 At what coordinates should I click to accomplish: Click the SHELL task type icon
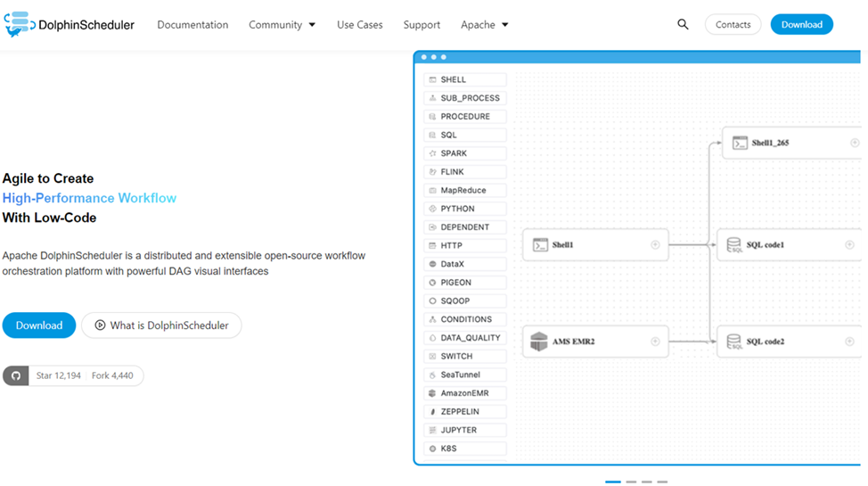pos(433,79)
